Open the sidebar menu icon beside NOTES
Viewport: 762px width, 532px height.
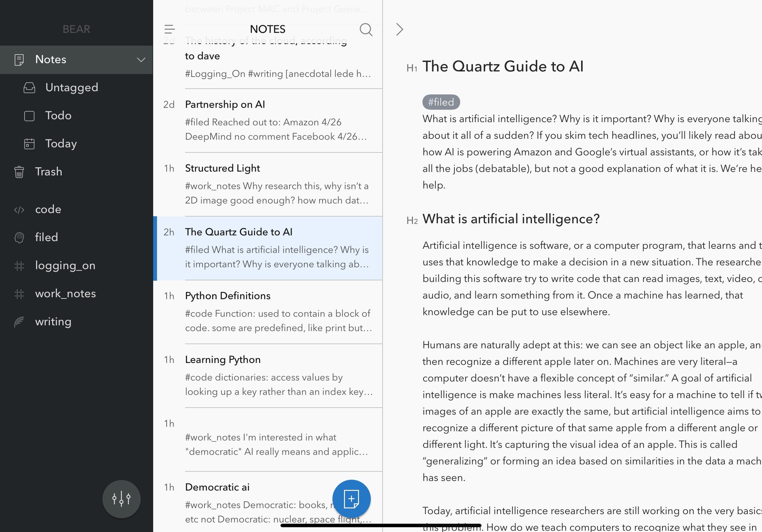pos(169,29)
